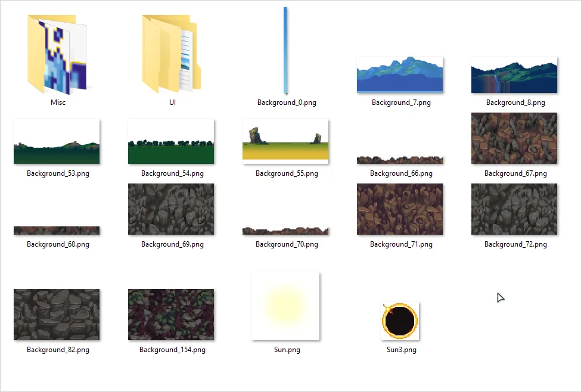The height and width of the screenshot is (392, 581).
Task: Select the Background_8.png waterfall thumbnail
Action: point(514,74)
